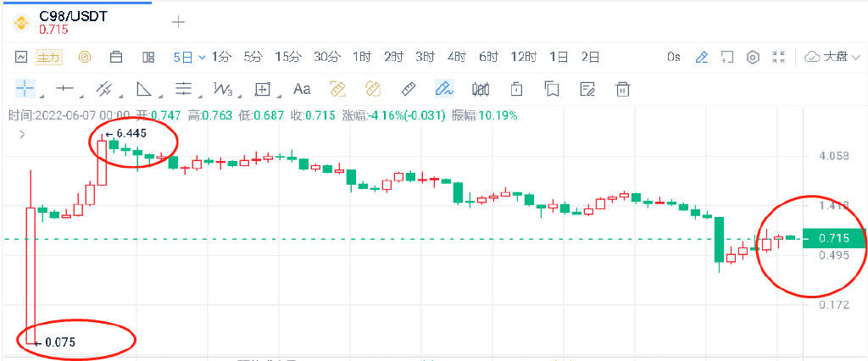Toggle the collapse fullscreen arrows icon
868x361 pixels.
pyautogui.click(x=779, y=57)
